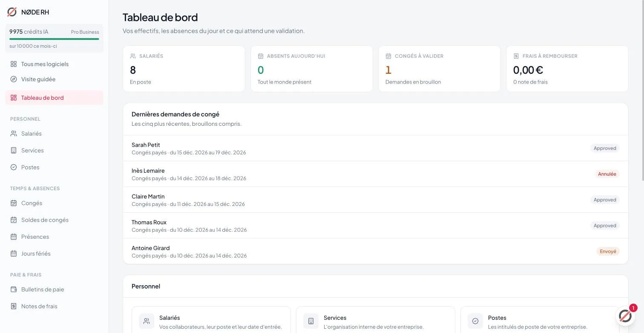Click the Services building icon in sidebar
This screenshot has height=333, width=644.
(x=14, y=151)
